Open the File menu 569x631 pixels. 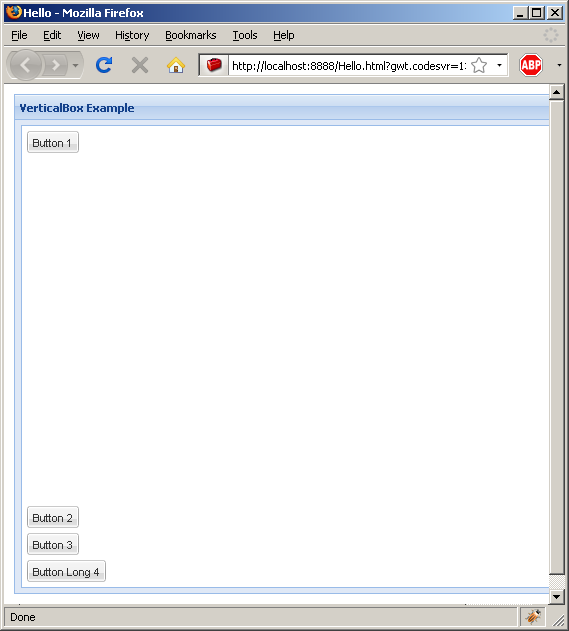[x=19, y=35]
